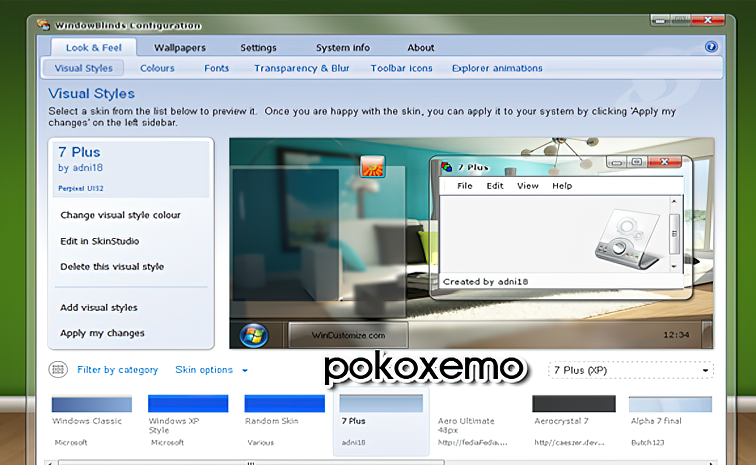Open the Settings tab
This screenshot has height=465, width=756.
pos(258,48)
